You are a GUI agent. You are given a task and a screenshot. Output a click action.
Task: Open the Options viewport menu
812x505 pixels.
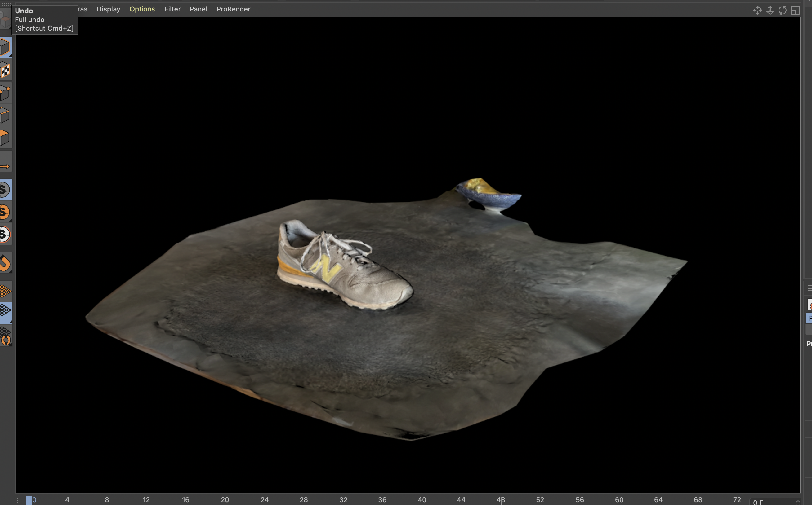(x=142, y=9)
